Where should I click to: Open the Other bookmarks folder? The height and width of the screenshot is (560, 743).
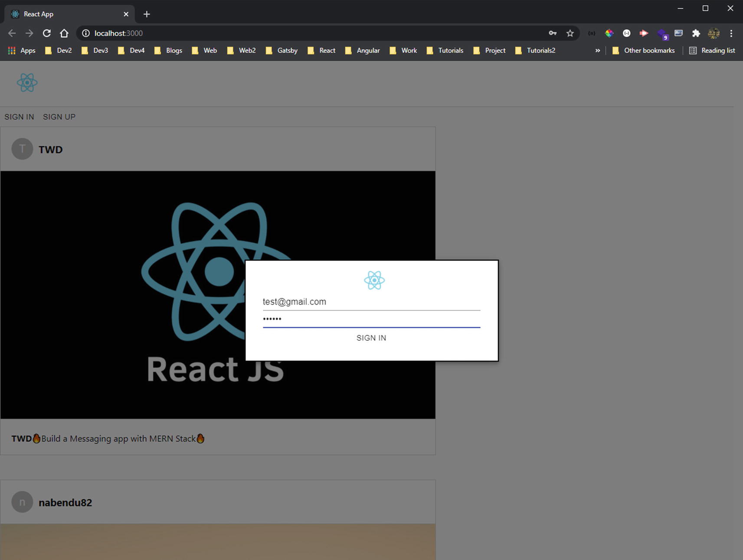643,51
